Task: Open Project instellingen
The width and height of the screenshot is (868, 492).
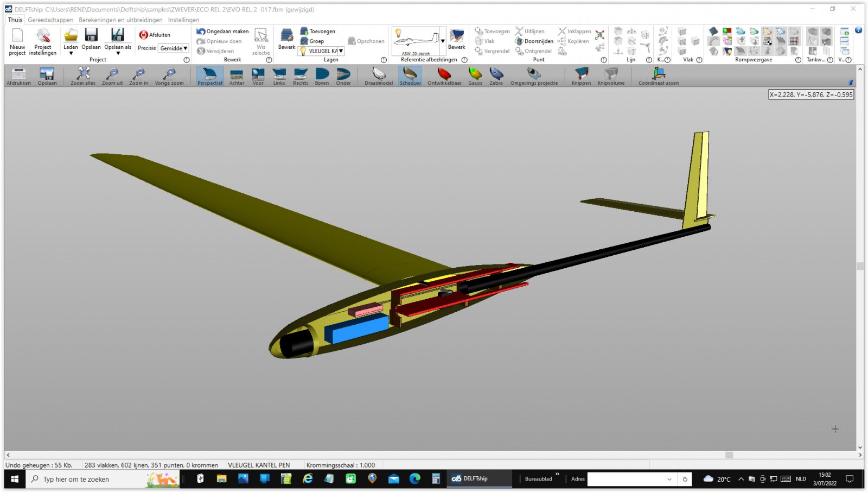Action: [x=43, y=42]
